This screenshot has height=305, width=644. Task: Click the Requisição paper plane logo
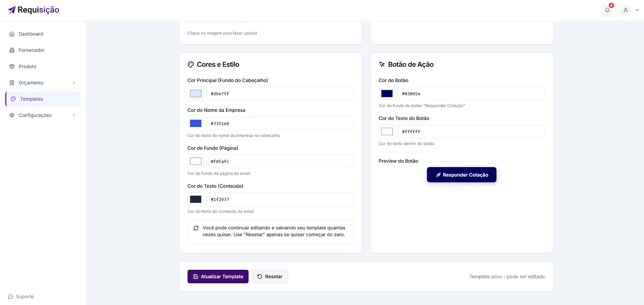pos(12,10)
